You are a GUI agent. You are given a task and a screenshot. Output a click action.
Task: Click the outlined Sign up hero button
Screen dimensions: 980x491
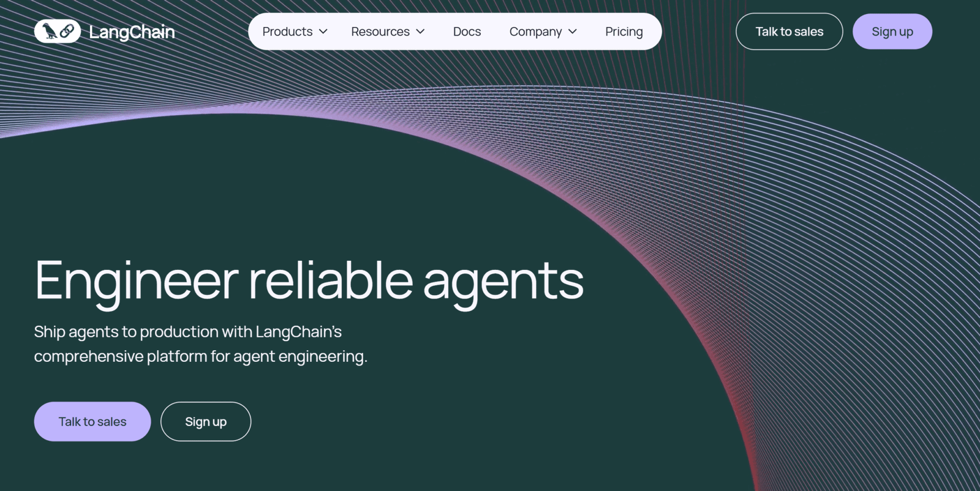pyautogui.click(x=206, y=421)
